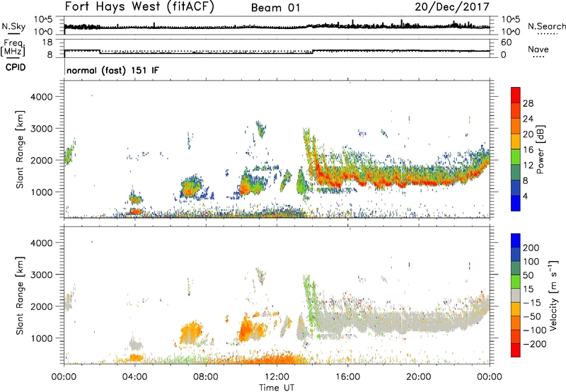Click the "Velocity [m s-1]" colorbar title
Viewport: 566px width, 392px height.
click(x=553, y=296)
